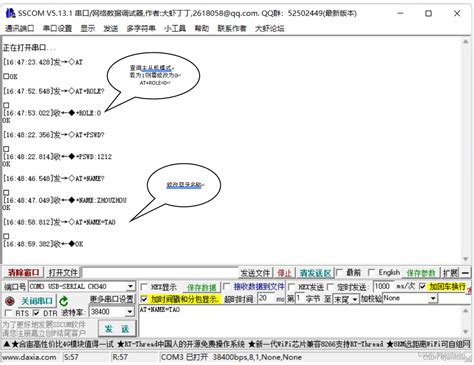
Task: Click the 发送文件 button
Action: pyautogui.click(x=255, y=273)
